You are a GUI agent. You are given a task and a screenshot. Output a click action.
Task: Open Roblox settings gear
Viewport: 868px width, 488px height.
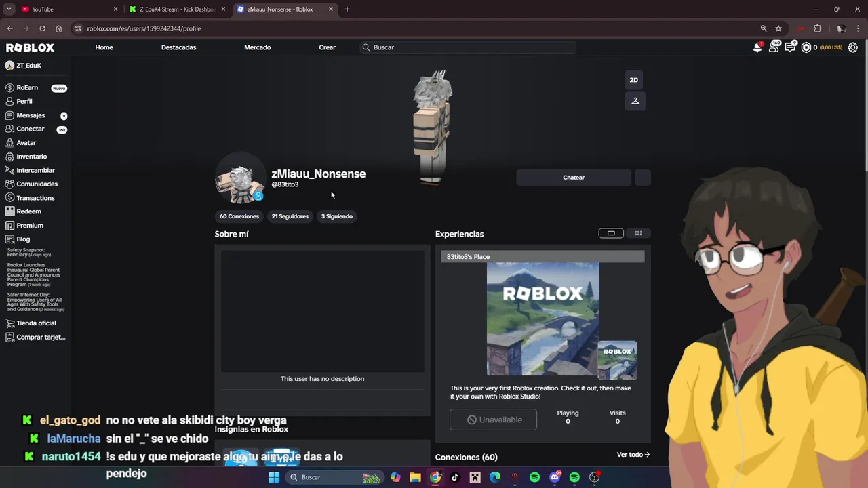853,47
